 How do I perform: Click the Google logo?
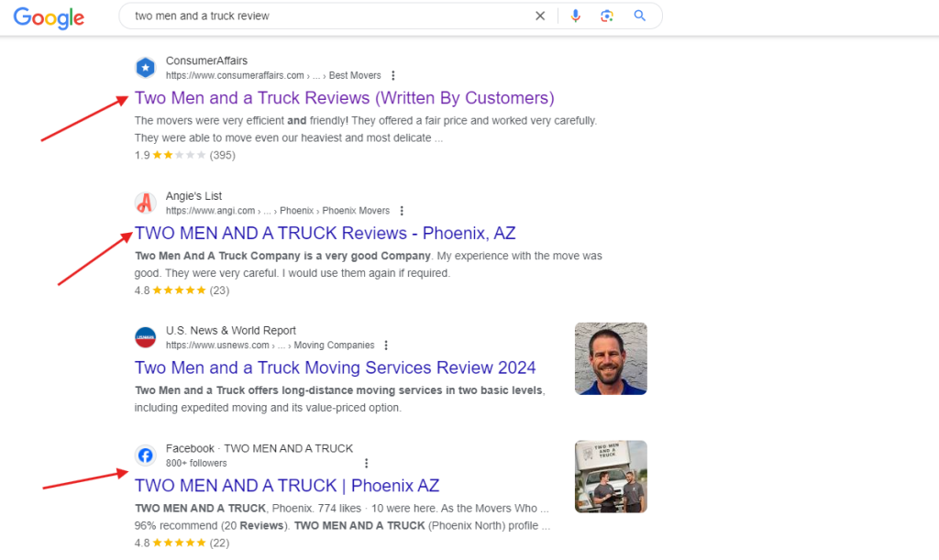click(x=49, y=16)
